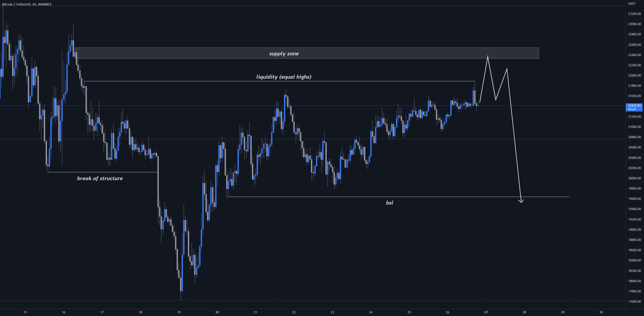The height and width of the screenshot is (316, 644).
Task: Click the USDT currency label
Action: pyautogui.click(x=632, y=4)
